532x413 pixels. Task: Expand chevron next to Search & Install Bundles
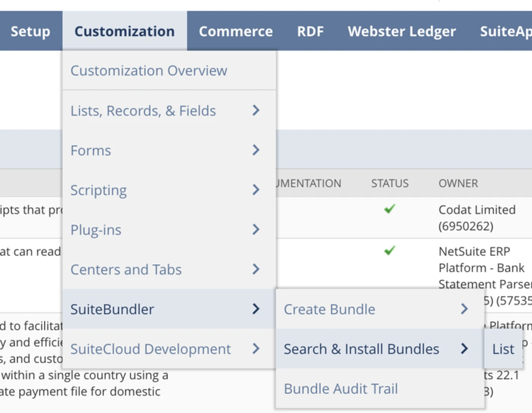pos(464,348)
